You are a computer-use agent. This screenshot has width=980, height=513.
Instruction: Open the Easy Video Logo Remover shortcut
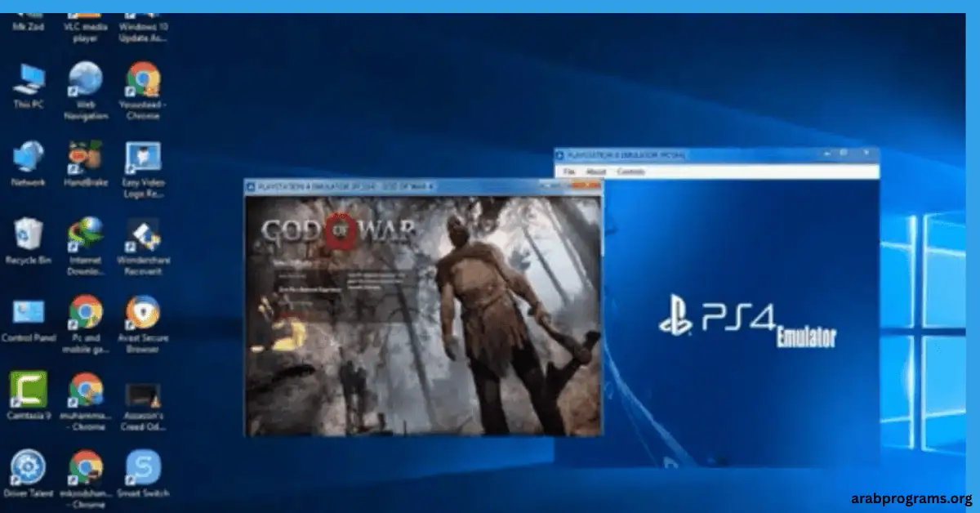[x=143, y=168]
